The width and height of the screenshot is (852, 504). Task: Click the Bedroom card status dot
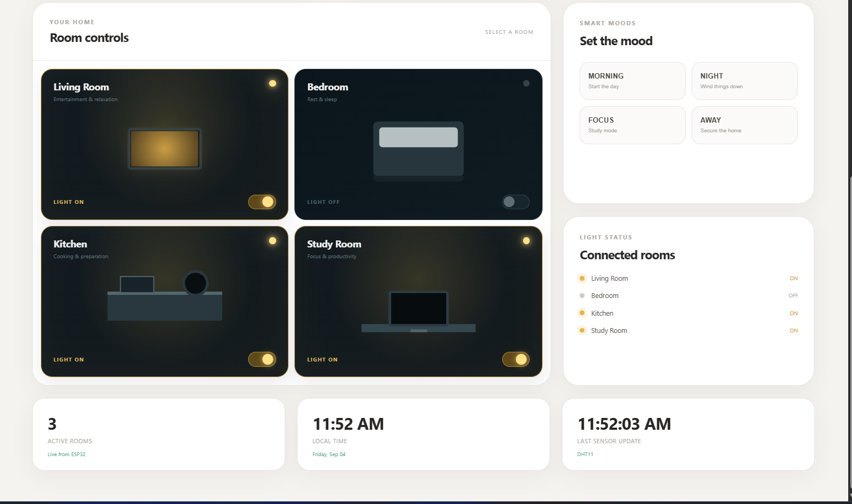[x=526, y=83]
